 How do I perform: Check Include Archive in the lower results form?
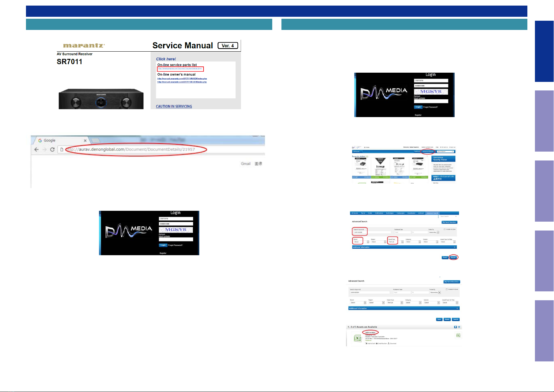[446, 289]
